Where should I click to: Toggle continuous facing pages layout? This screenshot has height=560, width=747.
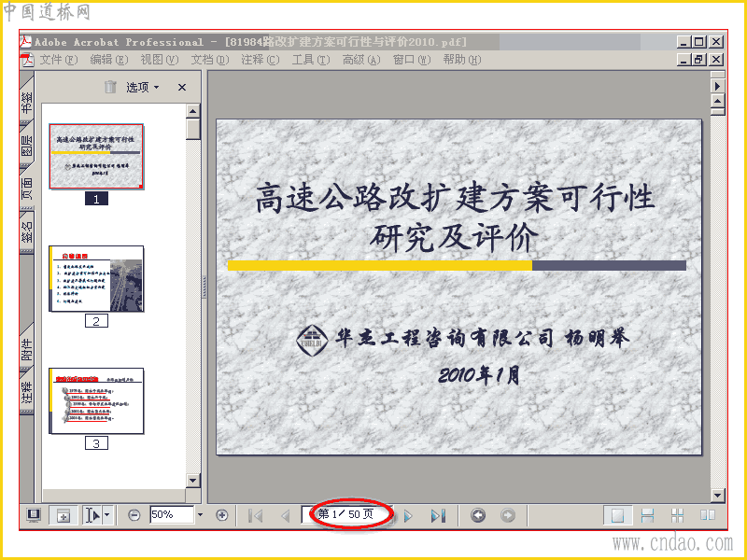[x=677, y=515]
